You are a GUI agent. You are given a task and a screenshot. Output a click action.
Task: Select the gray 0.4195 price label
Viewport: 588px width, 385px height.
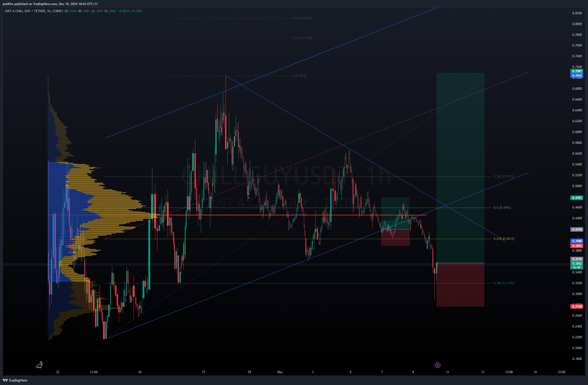click(x=577, y=230)
